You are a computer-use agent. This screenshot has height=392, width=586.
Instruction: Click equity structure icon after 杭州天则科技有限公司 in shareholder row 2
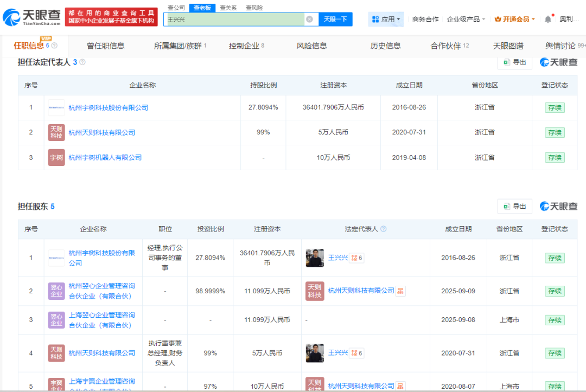[400, 291]
